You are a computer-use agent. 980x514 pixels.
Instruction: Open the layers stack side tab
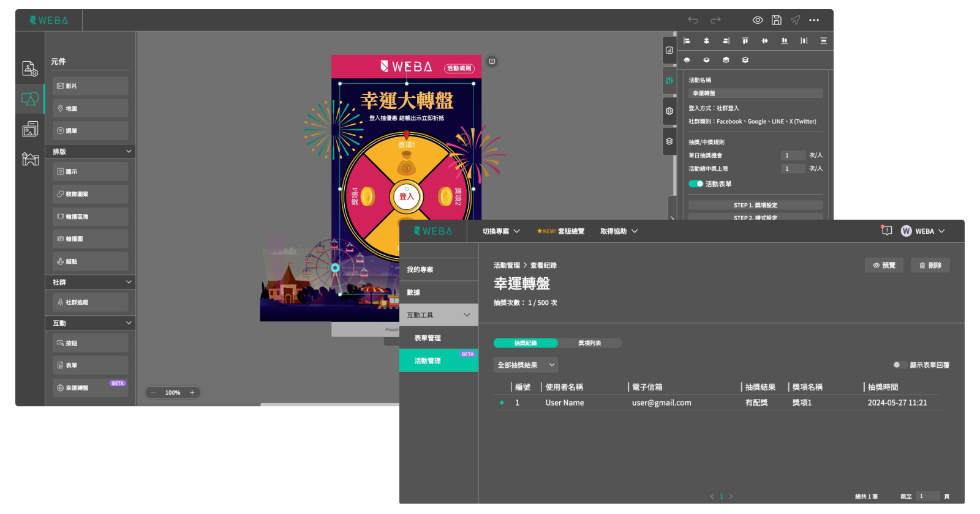669,141
